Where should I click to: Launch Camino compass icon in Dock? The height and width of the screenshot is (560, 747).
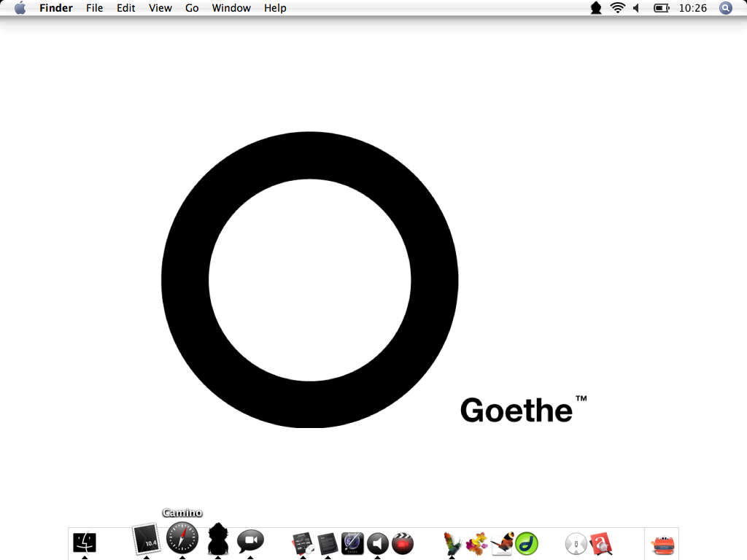(x=182, y=538)
